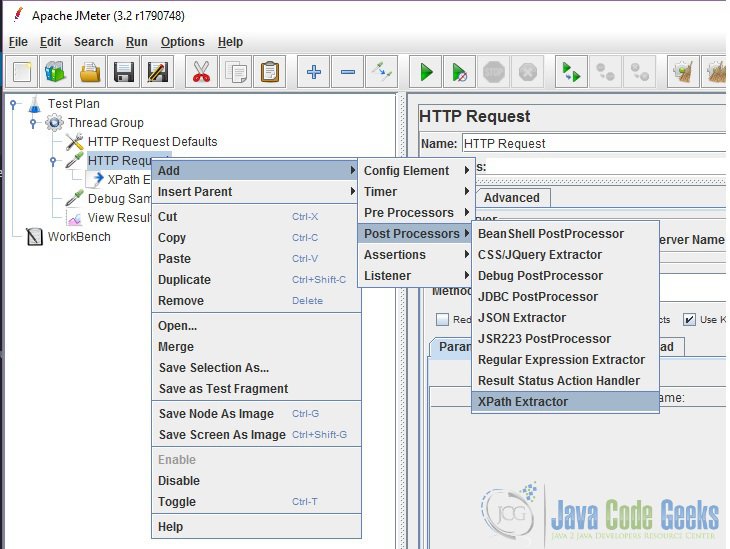The image size is (730, 549).
Task: Click the Open file folder icon
Action: pyautogui.click(x=89, y=72)
